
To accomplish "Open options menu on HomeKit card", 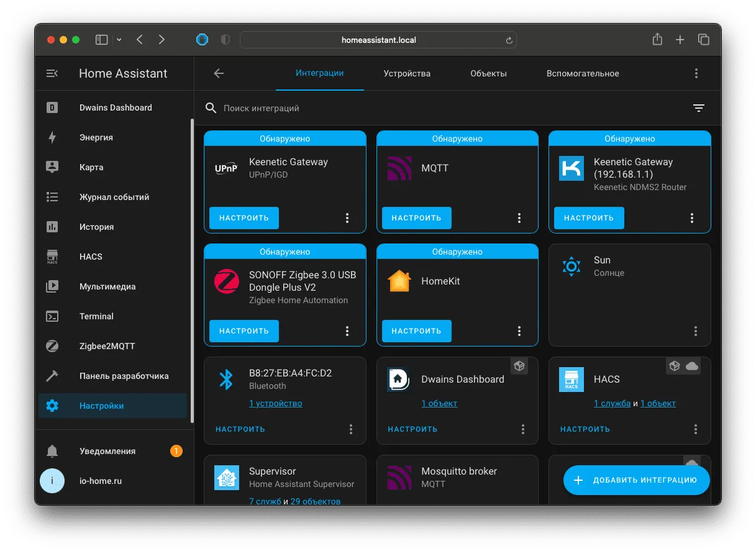I will [519, 331].
